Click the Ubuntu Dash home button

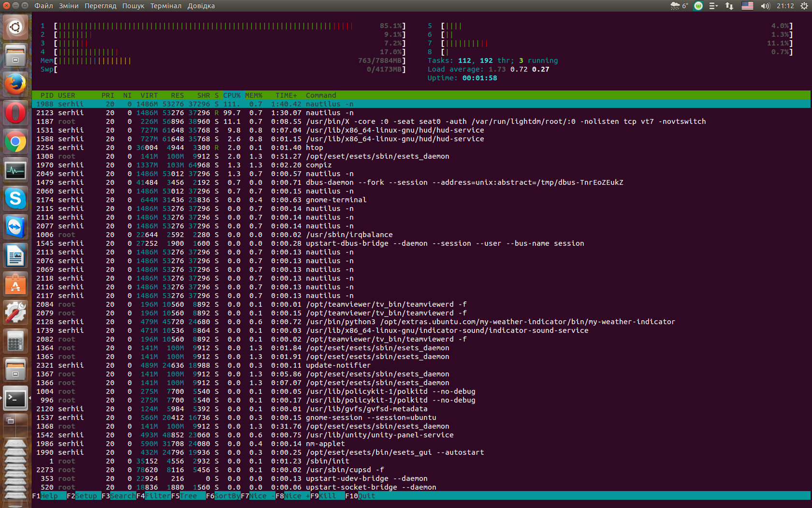click(x=15, y=27)
